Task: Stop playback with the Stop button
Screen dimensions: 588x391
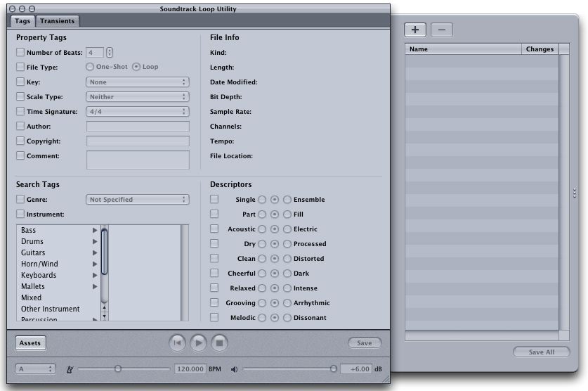Action: click(x=219, y=342)
